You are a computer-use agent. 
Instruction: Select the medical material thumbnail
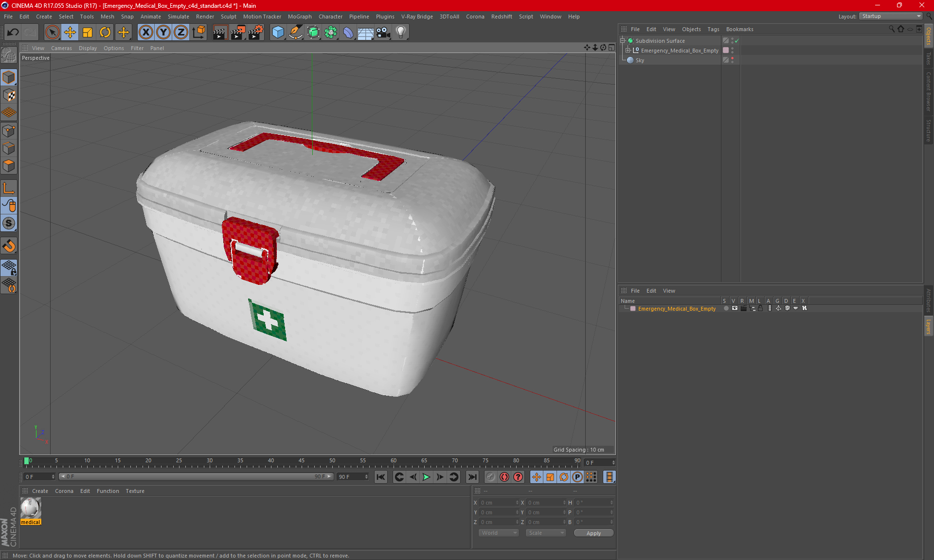pyautogui.click(x=31, y=508)
